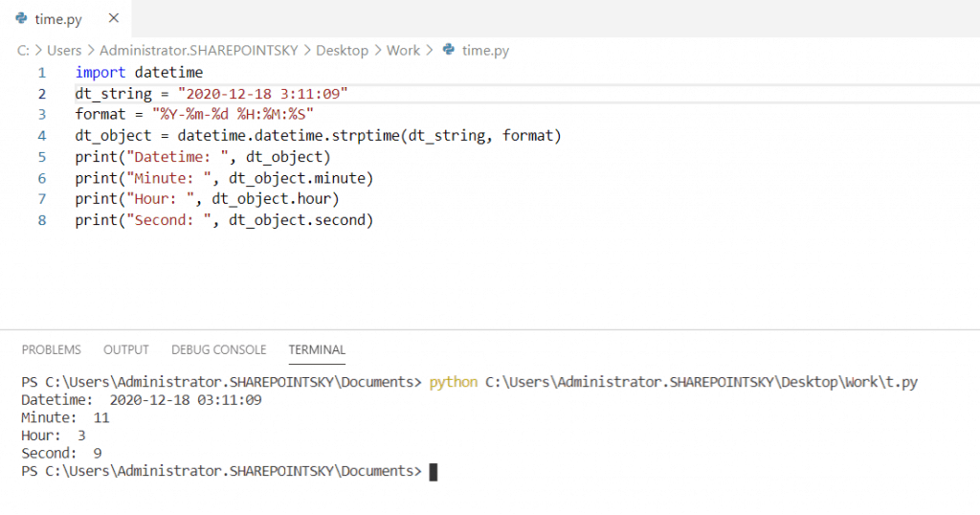This screenshot has height=515, width=980.
Task: Expand the chevron after Desktop breadcrumb
Action: tap(377, 50)
